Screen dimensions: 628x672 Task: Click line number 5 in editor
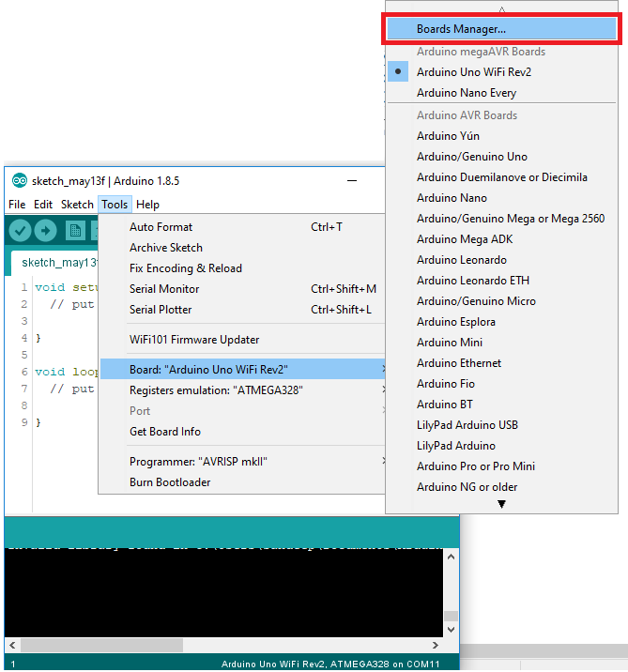coord(24,355)
